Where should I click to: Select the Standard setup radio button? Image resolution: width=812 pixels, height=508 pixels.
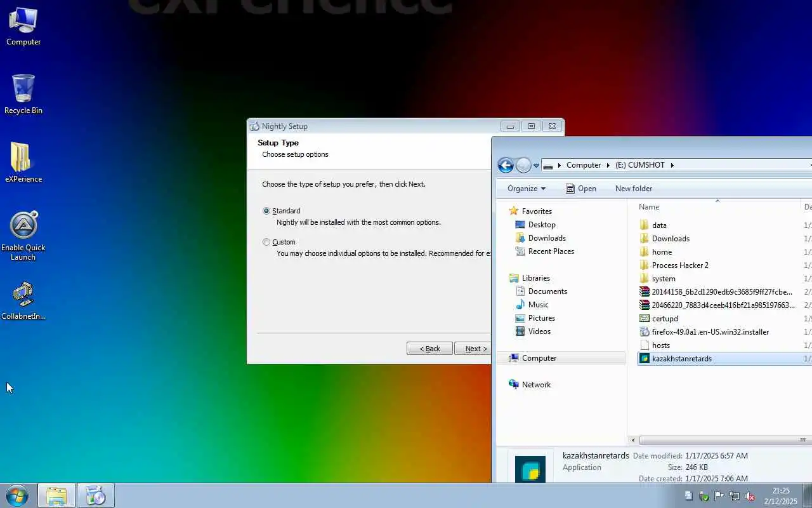point(266,211)
